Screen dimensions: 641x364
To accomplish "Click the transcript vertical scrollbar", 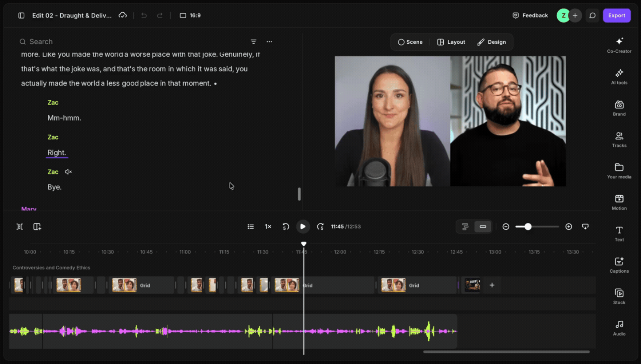I will [299, 194].
